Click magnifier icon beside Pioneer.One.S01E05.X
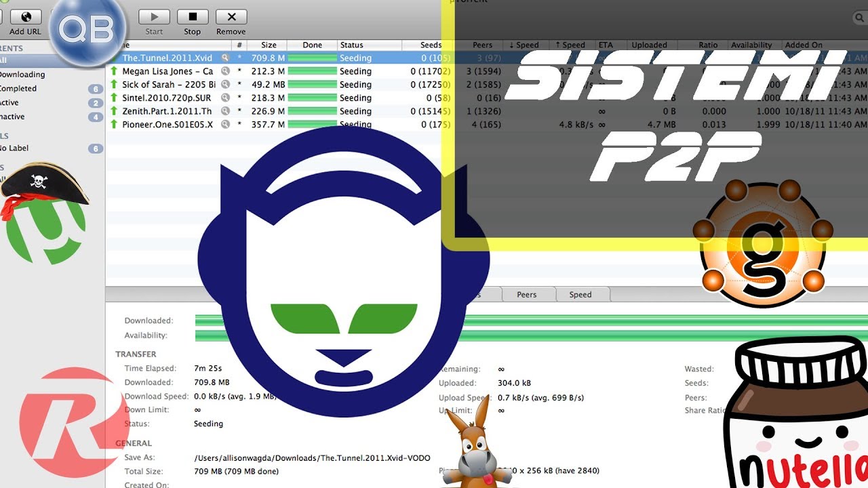The image size is (868, 488). (x=225, y=125)
